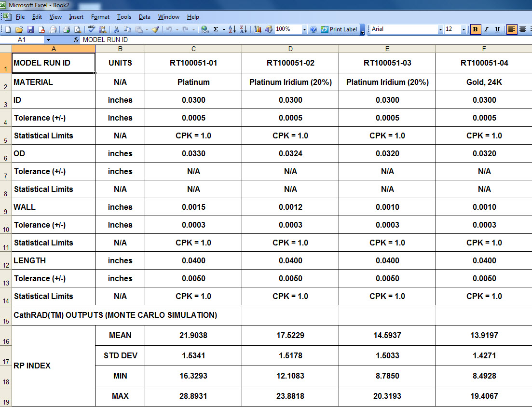Toggle center alignment
Screen dimensions: 532x407
tap(523, 29)
